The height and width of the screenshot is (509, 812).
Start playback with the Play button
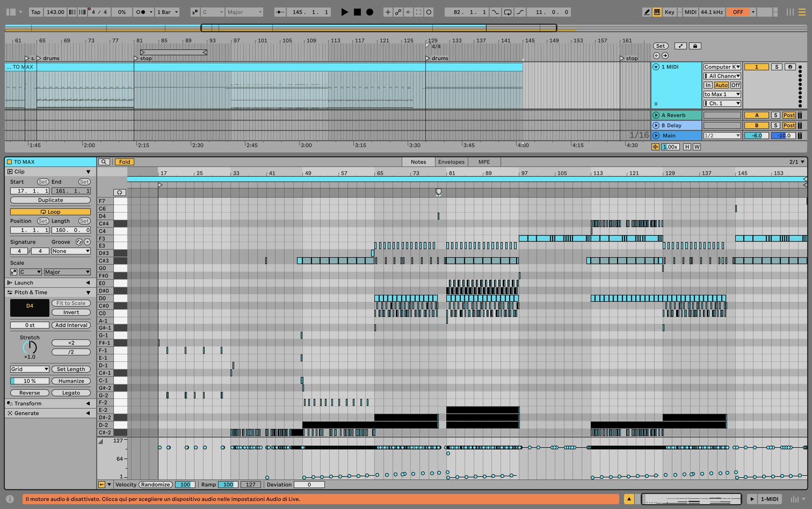[345, 12]
